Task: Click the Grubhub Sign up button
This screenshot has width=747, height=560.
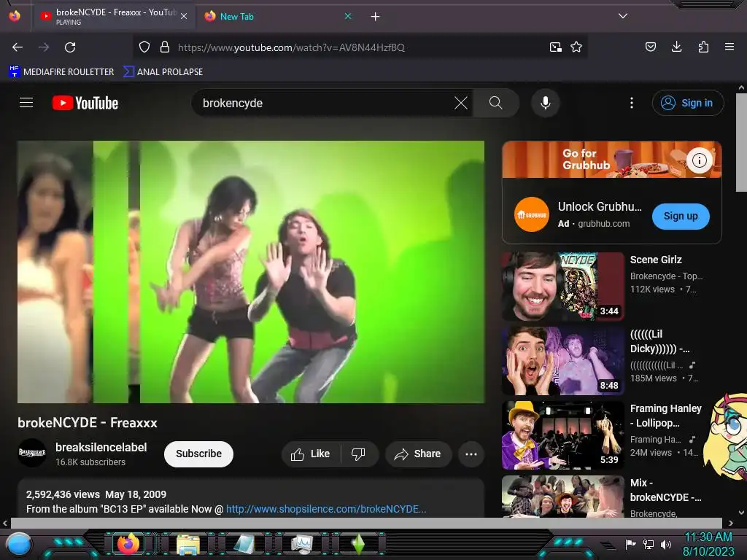Action: [x=681, y=216]
